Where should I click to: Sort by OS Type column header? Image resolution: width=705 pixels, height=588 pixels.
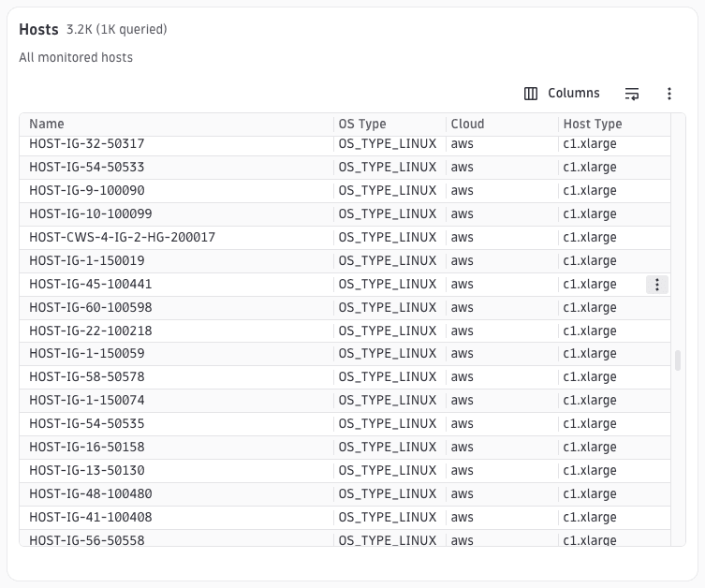click(362, 125)
